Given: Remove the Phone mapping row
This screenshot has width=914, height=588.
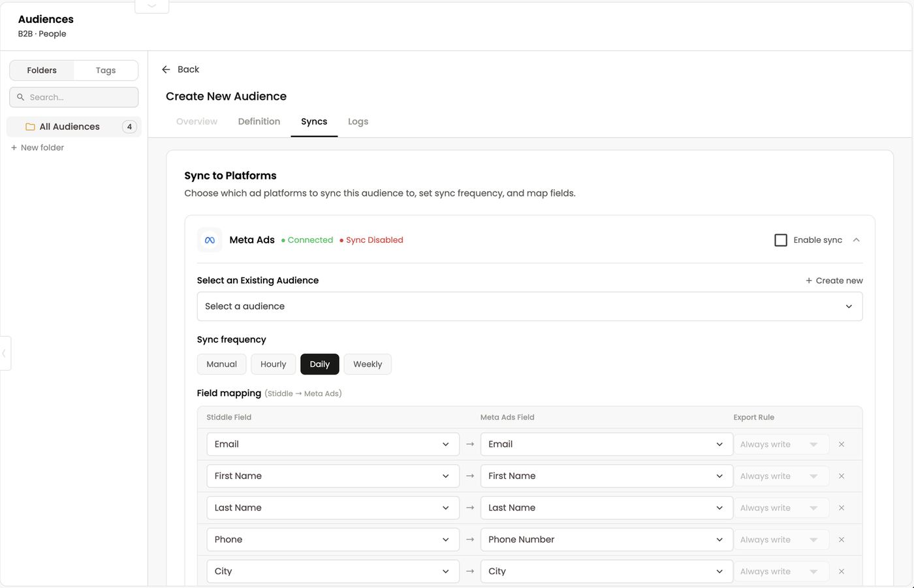Looking at the screenshot, I should click(842, 540).
